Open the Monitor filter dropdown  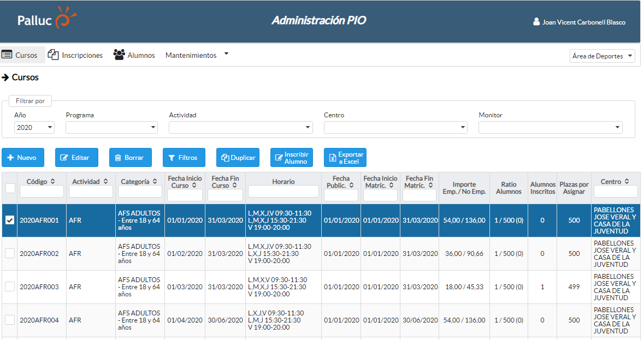click(x=550, y=128)
